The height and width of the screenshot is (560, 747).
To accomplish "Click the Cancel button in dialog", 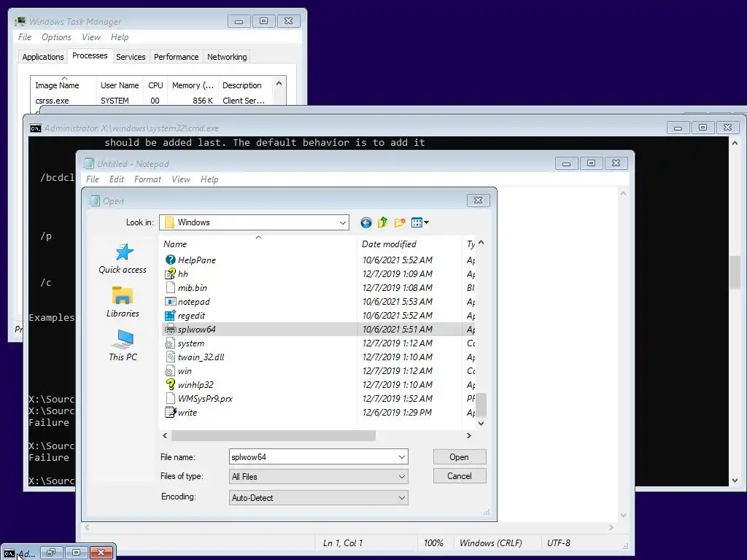I will (x=460, y=476).
